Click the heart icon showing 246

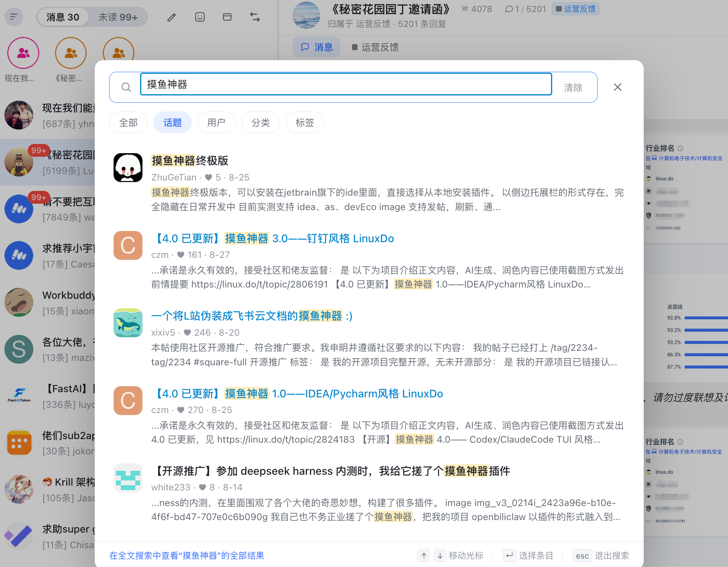pyautogui.click(x=187, y=332)
